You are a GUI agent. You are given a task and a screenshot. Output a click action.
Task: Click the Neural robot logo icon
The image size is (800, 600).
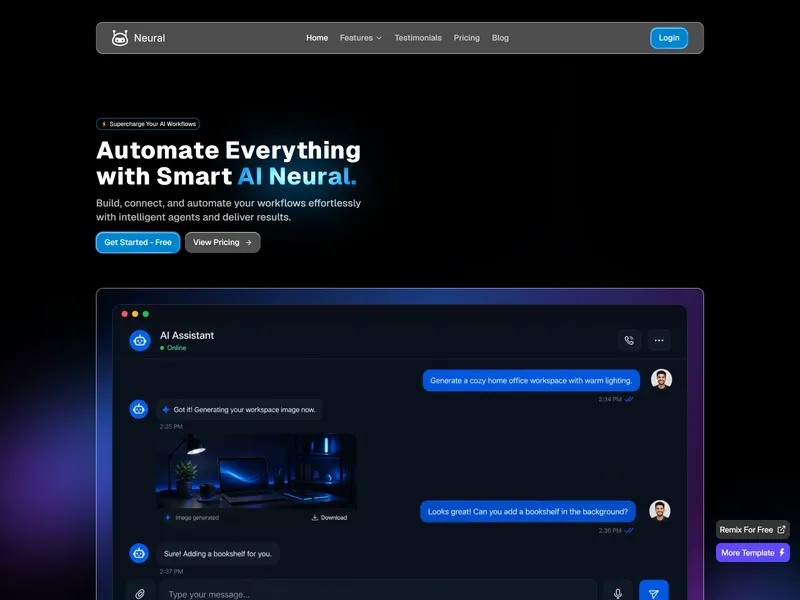(120, 38)
